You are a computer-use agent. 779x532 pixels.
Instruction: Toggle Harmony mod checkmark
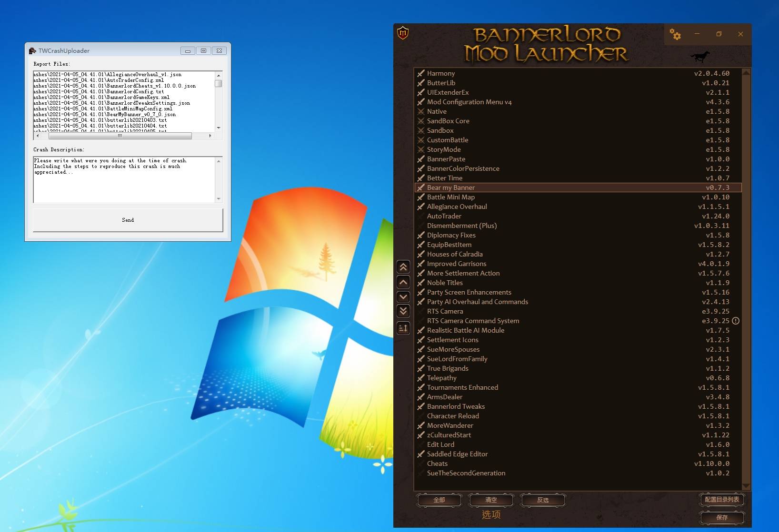point(421,73)
